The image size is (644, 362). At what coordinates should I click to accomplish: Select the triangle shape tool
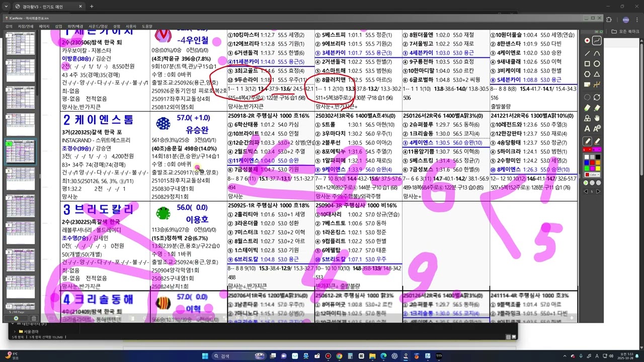point(597,74)
